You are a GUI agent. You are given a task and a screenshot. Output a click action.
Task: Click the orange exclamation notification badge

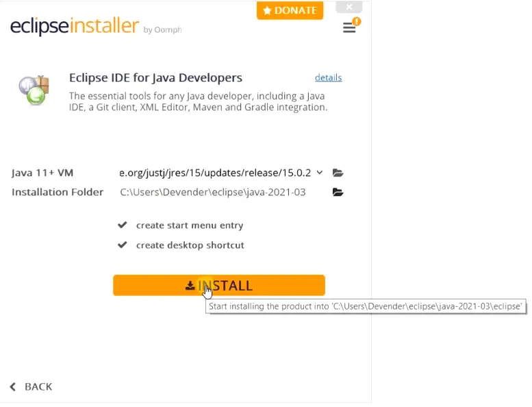pos(356,21)
